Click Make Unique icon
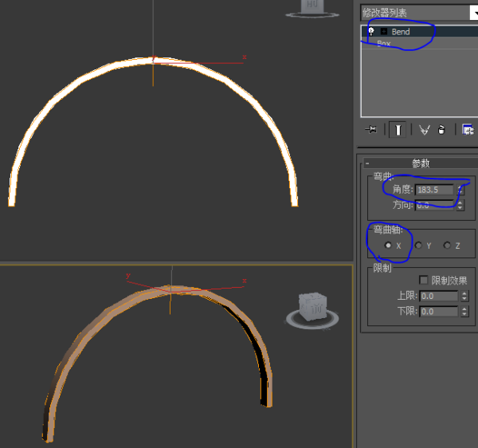 point(423,129)
